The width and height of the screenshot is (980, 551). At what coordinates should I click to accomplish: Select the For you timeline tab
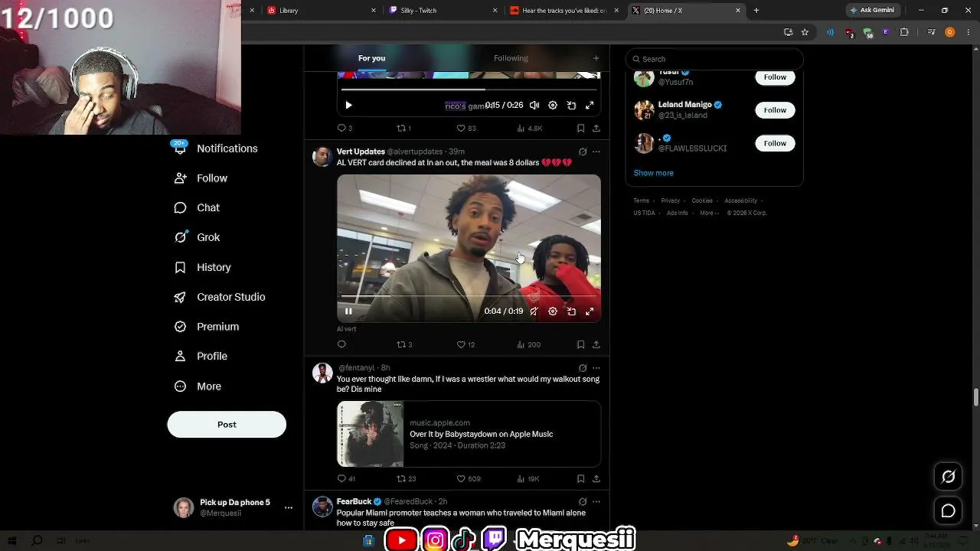click(x=371, y=58)
